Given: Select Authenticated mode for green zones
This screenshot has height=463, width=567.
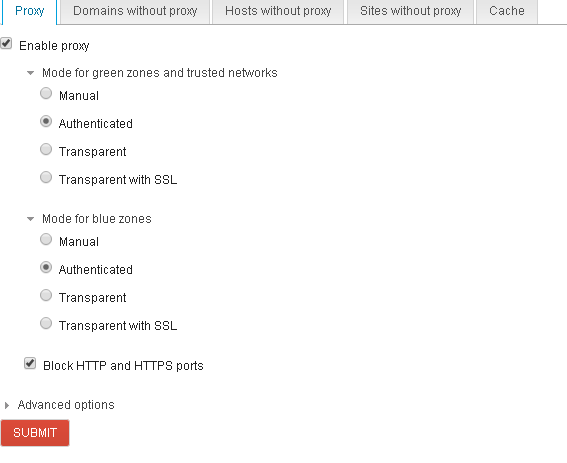Looking at the screenshot, I should 46,121.
